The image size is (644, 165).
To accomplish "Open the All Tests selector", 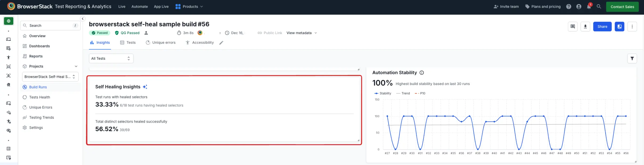I will (111, 58).
